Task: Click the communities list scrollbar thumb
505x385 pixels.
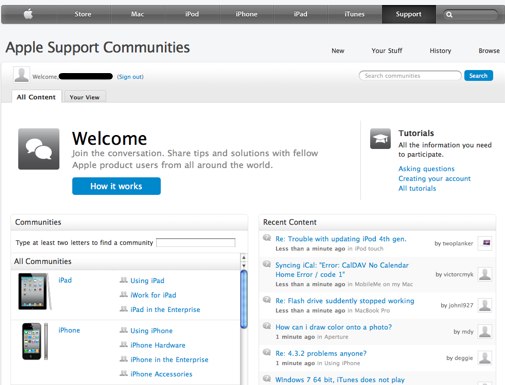Action: [x=244, y=299]
